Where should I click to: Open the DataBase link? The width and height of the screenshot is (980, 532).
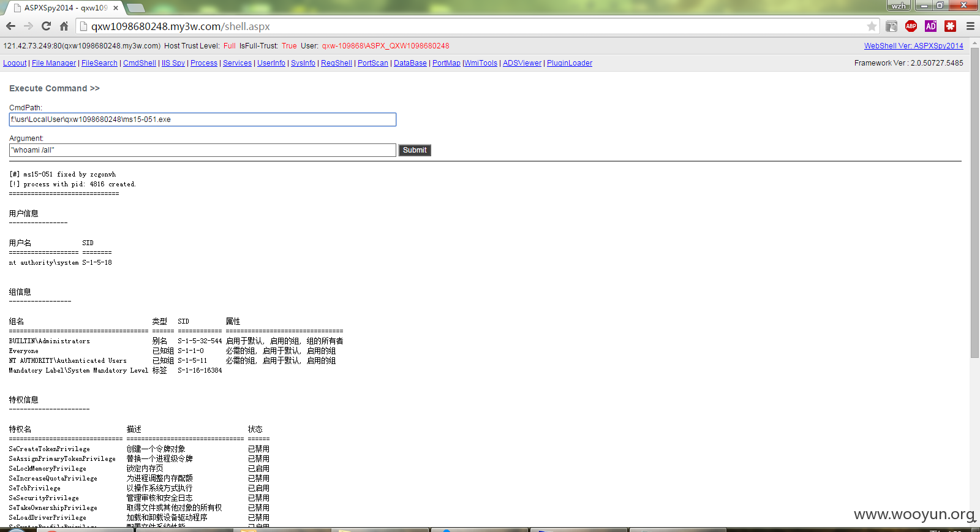(410, 63)
